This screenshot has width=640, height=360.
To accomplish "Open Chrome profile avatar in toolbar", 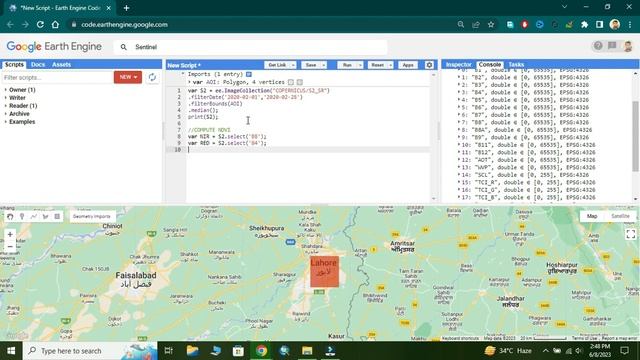I will pyautogui.click(x=615, y=24).
